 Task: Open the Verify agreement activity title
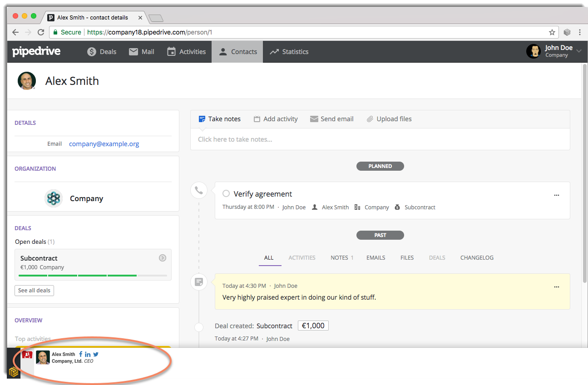263,194
